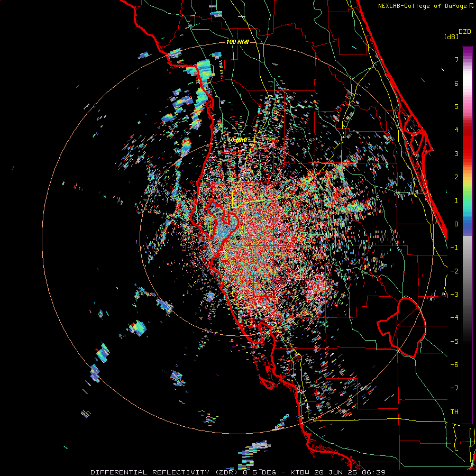Click the red band of the ZDR color bar
The height and width of the screenshot is (476, 476).
click(467, 143)
